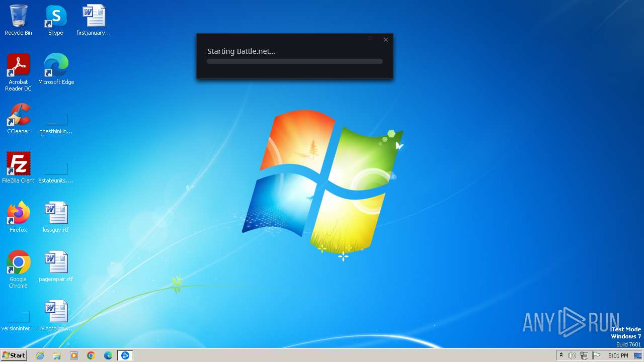Select the goesthinkin desktop file
The width and height of the screenshot is (644, 362).
click(x=56, y=124)
